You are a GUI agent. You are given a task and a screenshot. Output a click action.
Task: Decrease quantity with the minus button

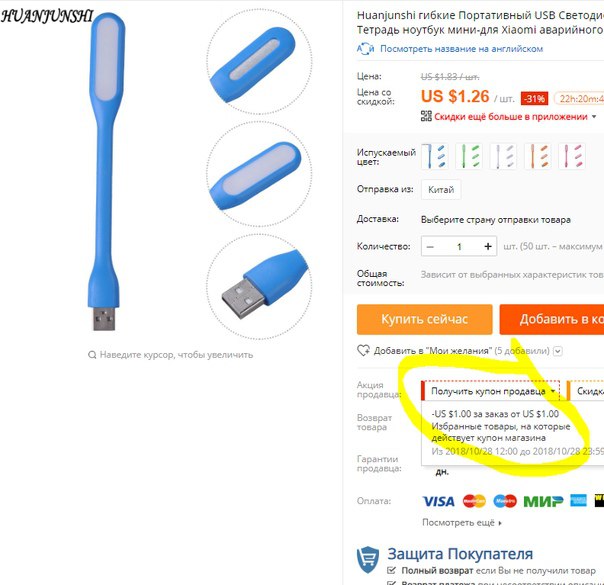(430, 246)
